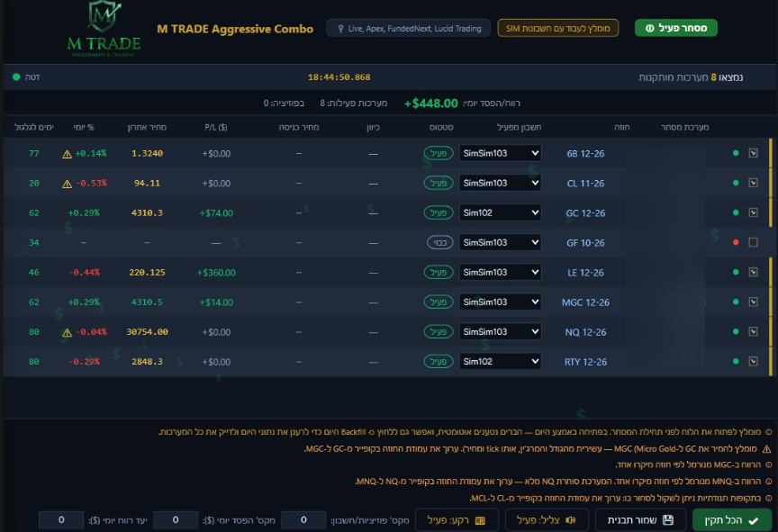This screenshot has height=532, width=778.
Task: Uncheck the 6B 12-26 row checkbox
Action: [x=753, y=153]
